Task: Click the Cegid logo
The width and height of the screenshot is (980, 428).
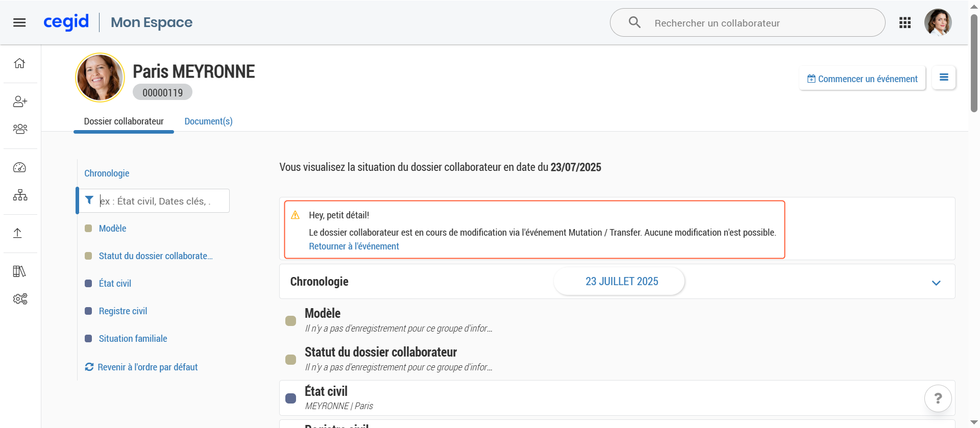Action: [x=66, y=22]
